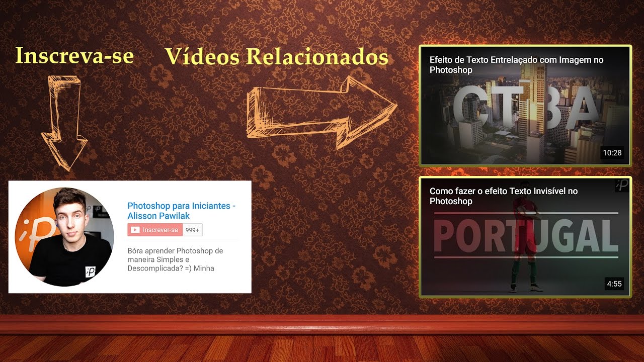Image resolution: width=644 pixels, height=362 pixels.
Task: Click the channel description 'Bóra aprender Photoshop'
Action: 175,259
